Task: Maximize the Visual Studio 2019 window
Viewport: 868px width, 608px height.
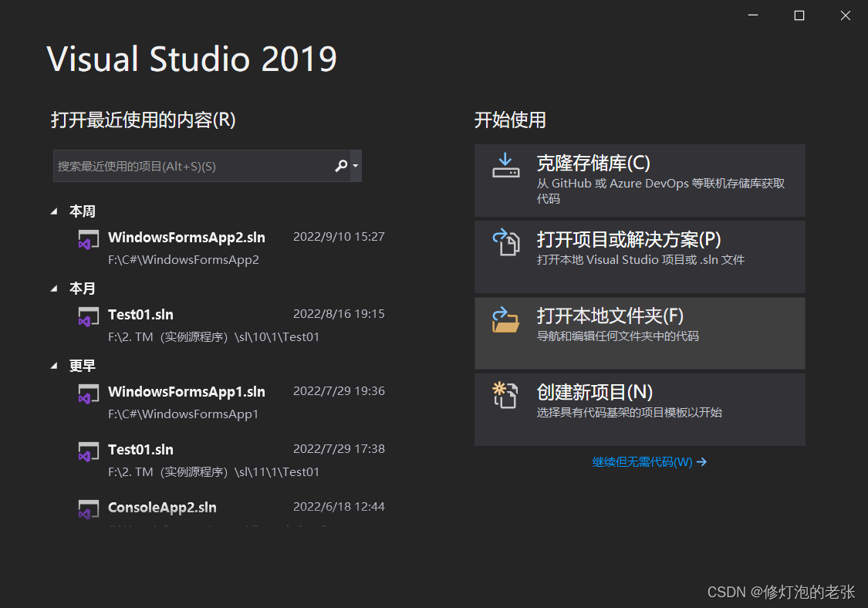Action: 799,15
